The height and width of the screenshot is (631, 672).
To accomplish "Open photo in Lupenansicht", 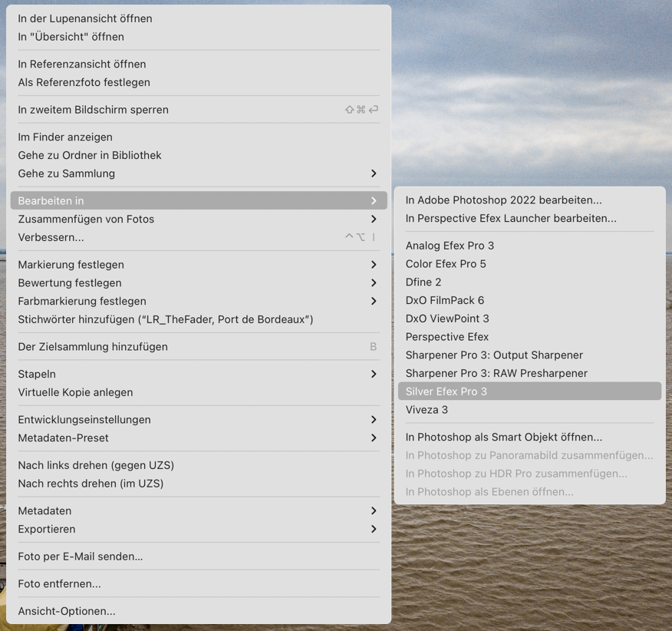I will [199, 18].
